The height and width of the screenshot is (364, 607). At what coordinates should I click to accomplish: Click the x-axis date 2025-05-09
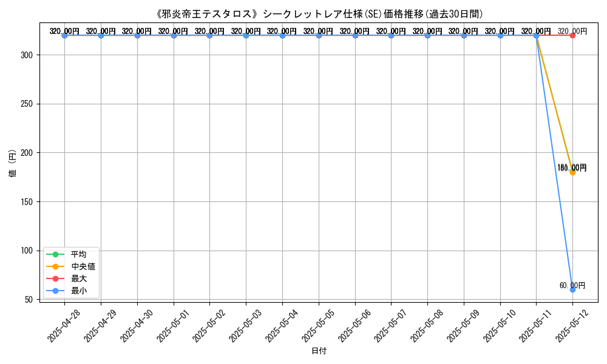[x=463, y=326]
